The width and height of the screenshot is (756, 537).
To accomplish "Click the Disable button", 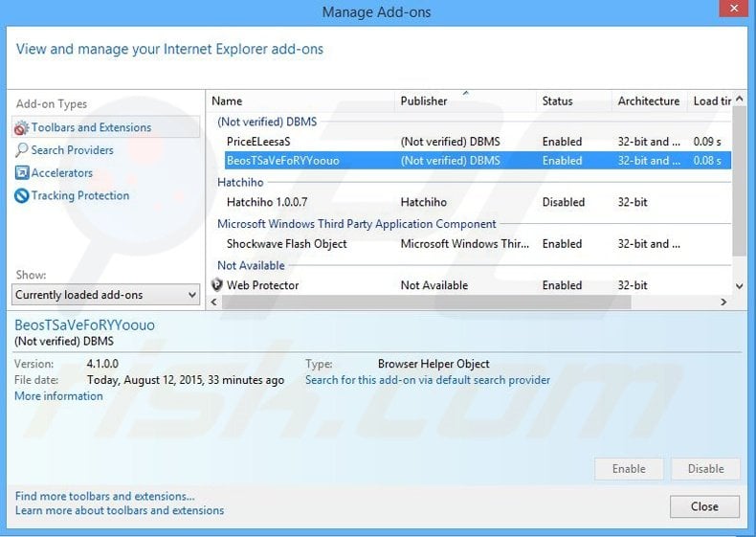I will click(706, 469).
